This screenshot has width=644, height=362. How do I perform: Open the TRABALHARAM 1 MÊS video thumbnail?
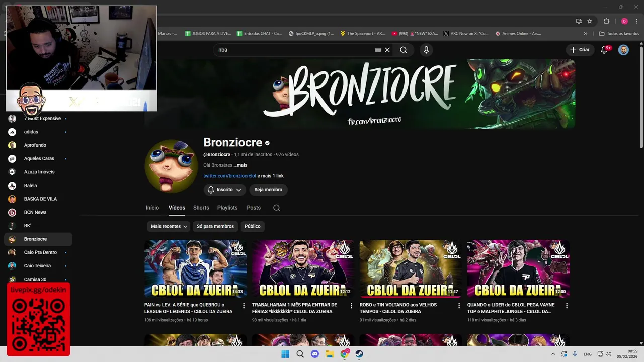point(303,268)
